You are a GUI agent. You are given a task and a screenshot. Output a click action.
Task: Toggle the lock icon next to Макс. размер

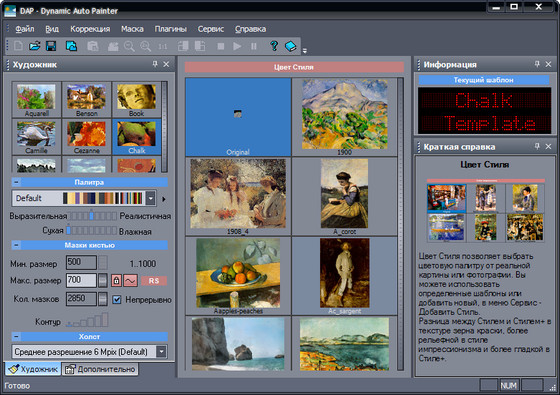(116, 281)
